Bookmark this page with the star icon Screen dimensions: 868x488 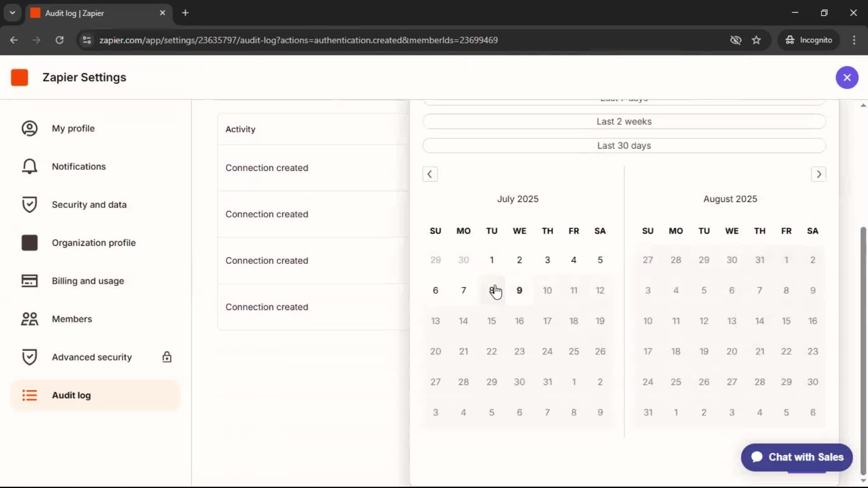(756, 40)
